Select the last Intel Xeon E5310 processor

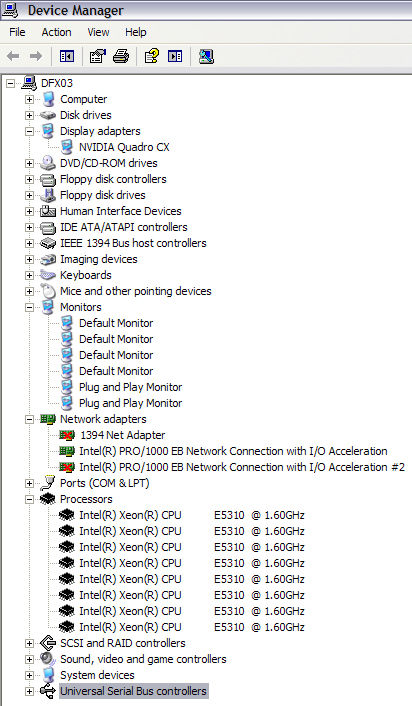192,627
